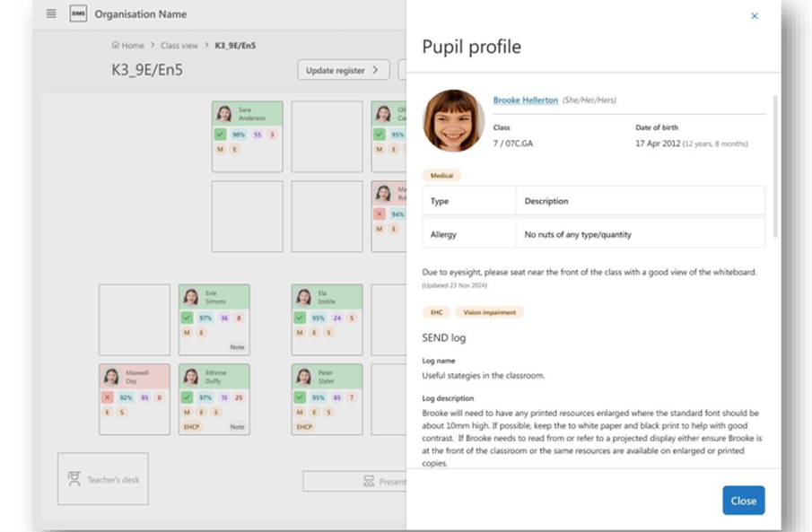Go to Home in the breadcrumb
This screenshot has width=812, height=532.
(133, 46)
